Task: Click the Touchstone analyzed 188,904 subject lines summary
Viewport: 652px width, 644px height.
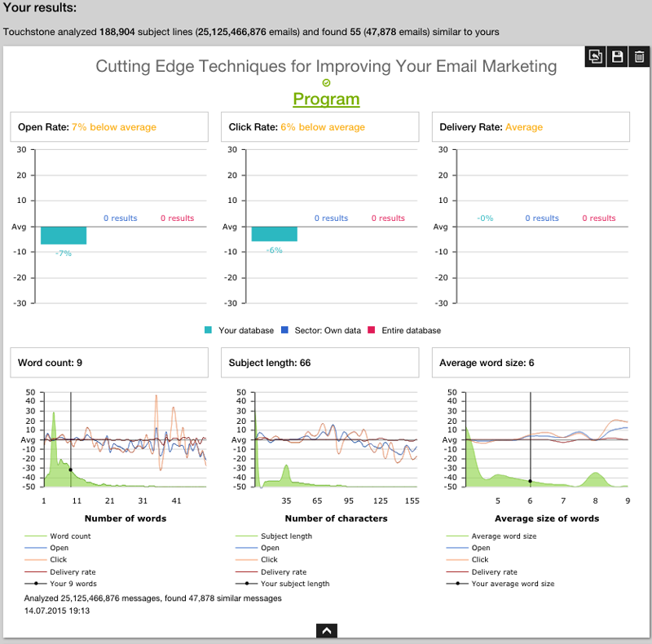Action: pyautogui.click(x=251, y=32)
